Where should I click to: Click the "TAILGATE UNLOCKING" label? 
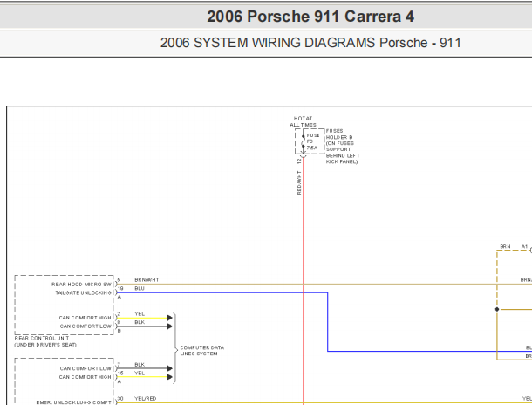pyautogui.click(x=83, y=292)
